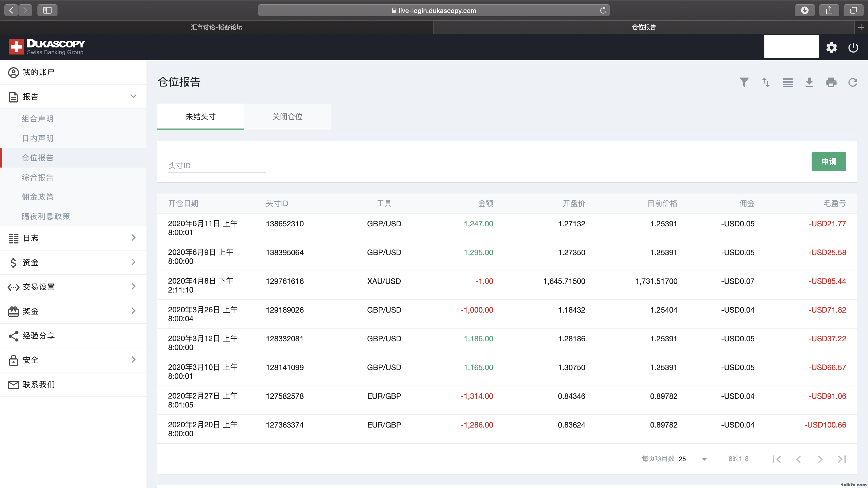Image resolution: width=868 pixels, height=488 pixels.
Task: Go to previous results page
Action: [x=798, y=459]
